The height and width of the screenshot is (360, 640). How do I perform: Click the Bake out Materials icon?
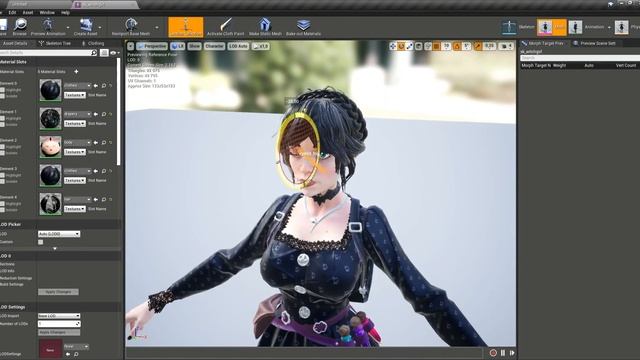303,25
